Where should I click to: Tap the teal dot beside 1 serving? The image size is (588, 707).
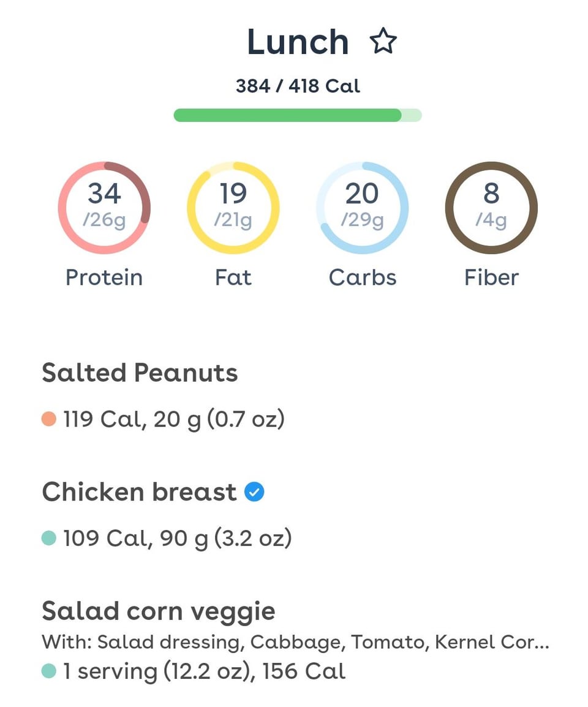[49, 671]
